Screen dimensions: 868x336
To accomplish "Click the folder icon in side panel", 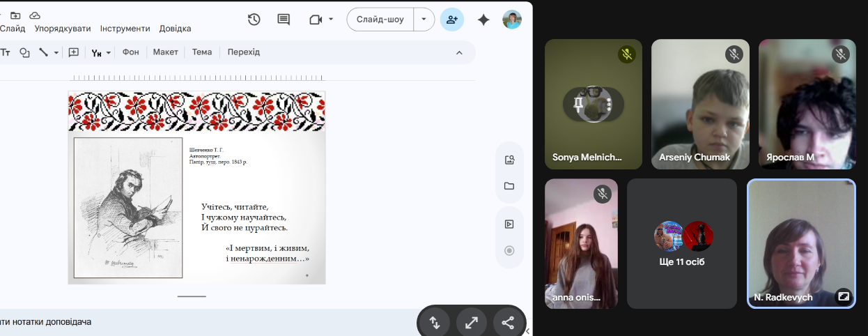I will click(x=509, y=186).
